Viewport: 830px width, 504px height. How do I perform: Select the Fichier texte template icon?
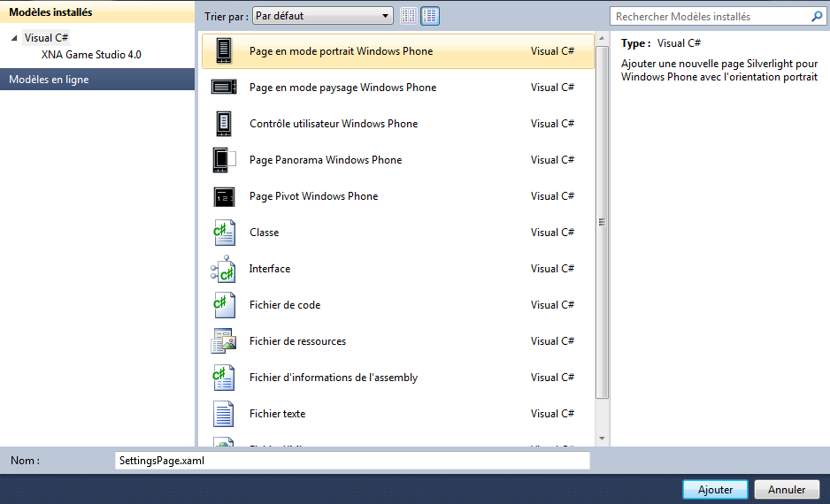point(224,414)
